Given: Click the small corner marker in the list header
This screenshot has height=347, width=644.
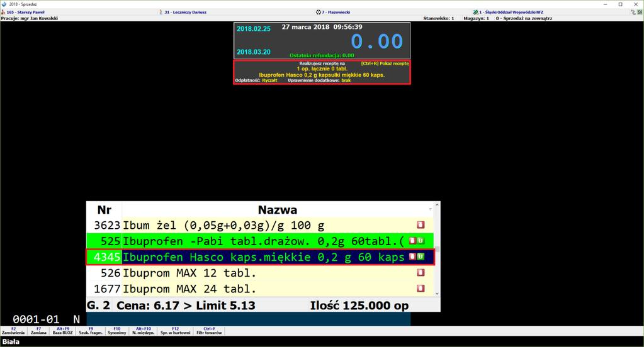Looking at the screenshot, I should click(431, 209).
